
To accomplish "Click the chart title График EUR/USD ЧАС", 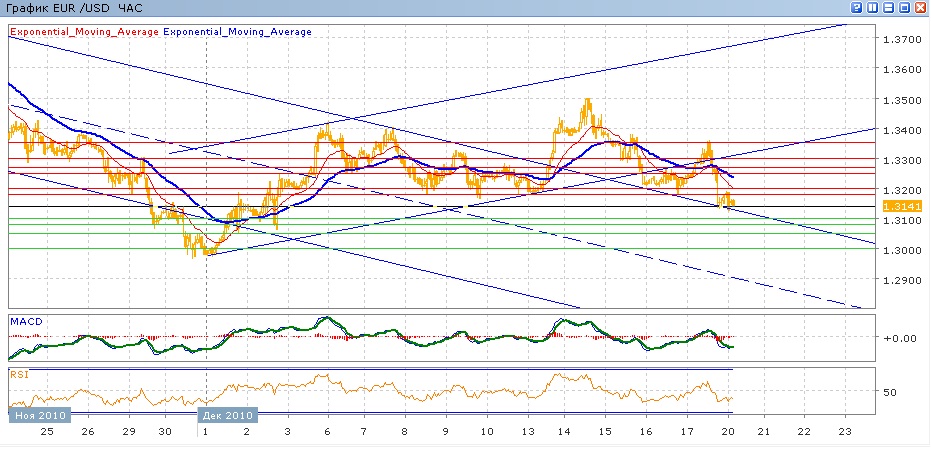I will tap(75, 8).
